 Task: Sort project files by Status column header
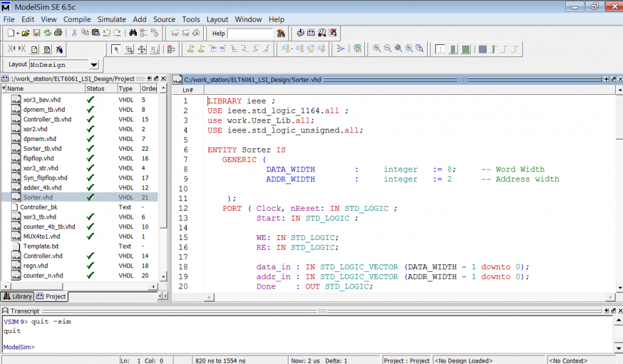(96, 89)
